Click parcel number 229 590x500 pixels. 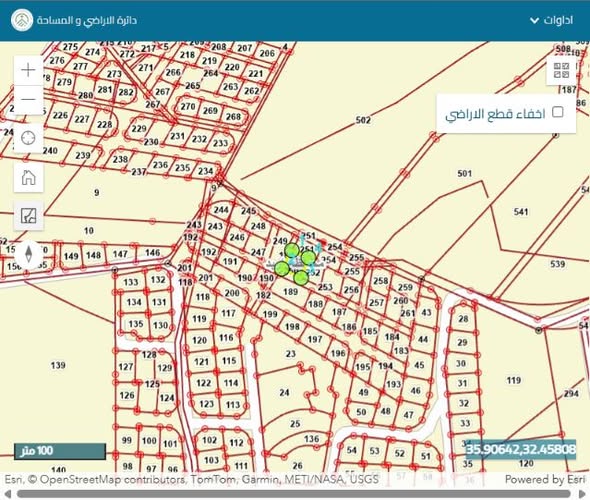(x=139, y=129)
